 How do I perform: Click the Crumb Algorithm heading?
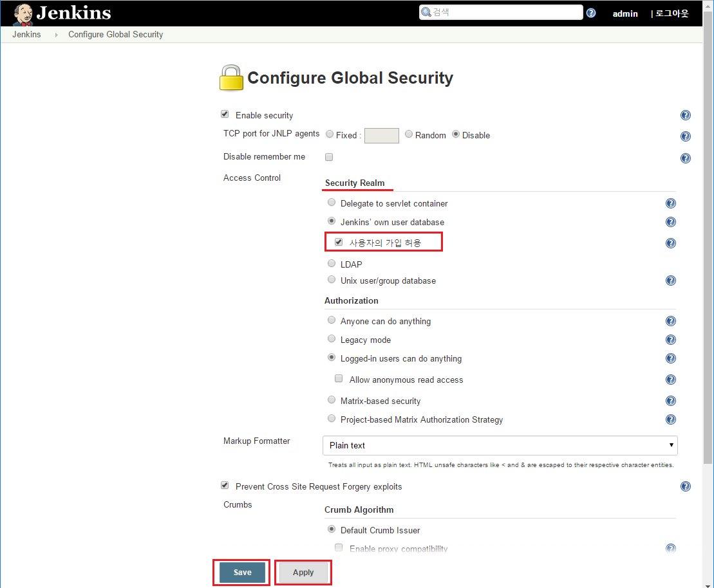(359, 510)
